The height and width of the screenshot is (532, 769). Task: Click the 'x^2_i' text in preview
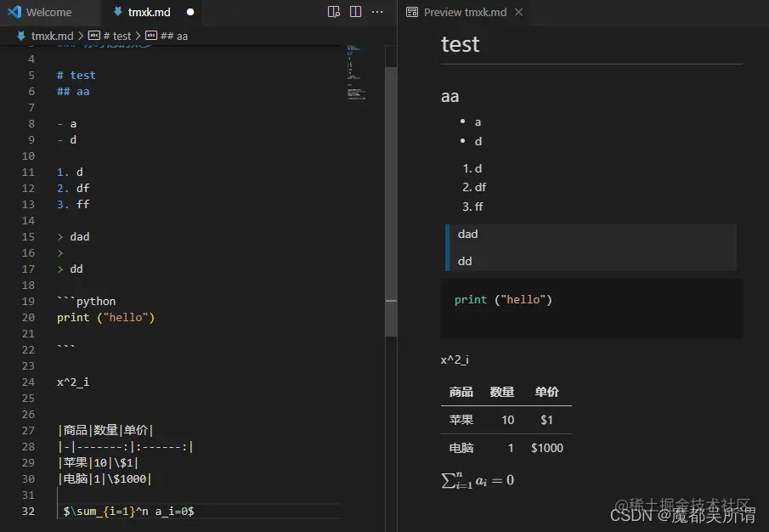pyautogui.click(x=455, y=359)
